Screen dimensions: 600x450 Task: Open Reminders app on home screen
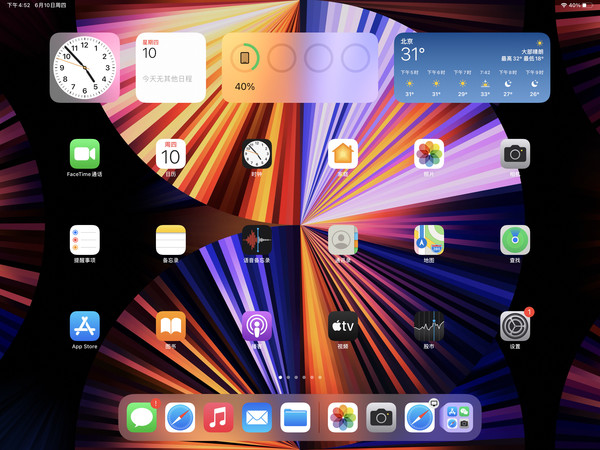point(85,240)
